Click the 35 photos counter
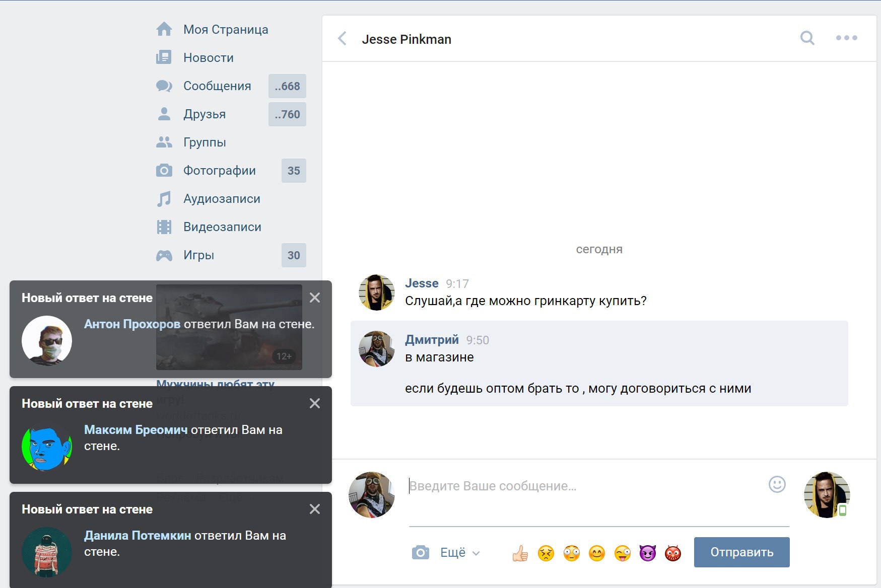This screenshot has height=588, width=881. (x=294, y=171)
